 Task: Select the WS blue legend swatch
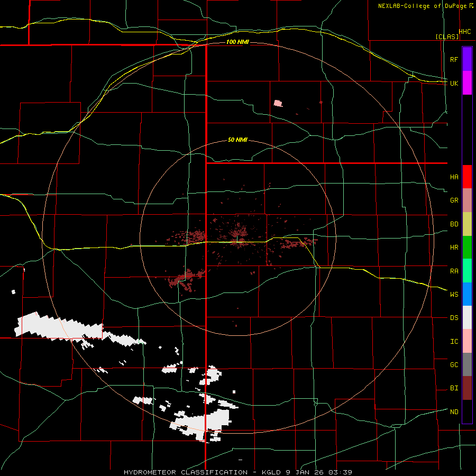click(467, 294)
